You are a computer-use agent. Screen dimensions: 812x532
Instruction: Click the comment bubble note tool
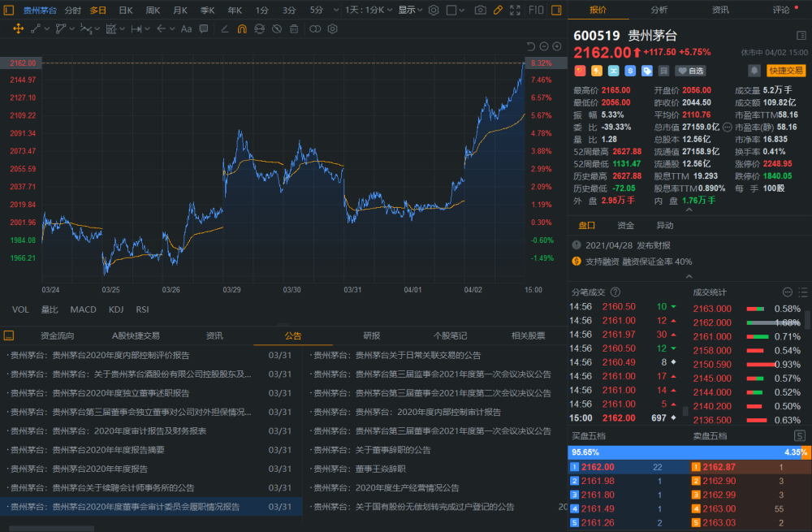204,29
